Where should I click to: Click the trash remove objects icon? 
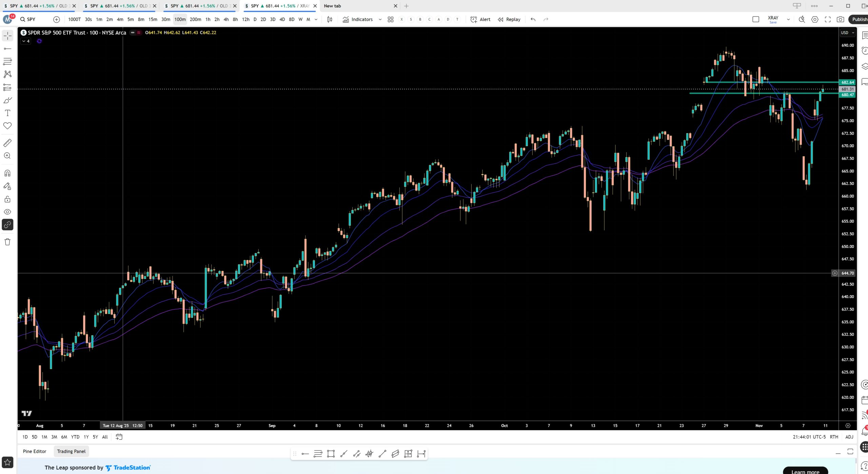click(x=7, y=242)
